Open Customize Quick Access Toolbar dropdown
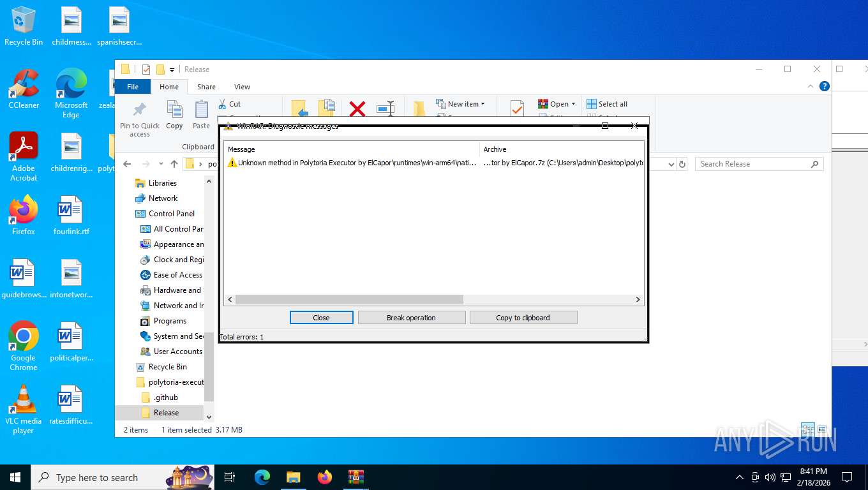This screenshot has width=868, height=490. click(172, 70)
